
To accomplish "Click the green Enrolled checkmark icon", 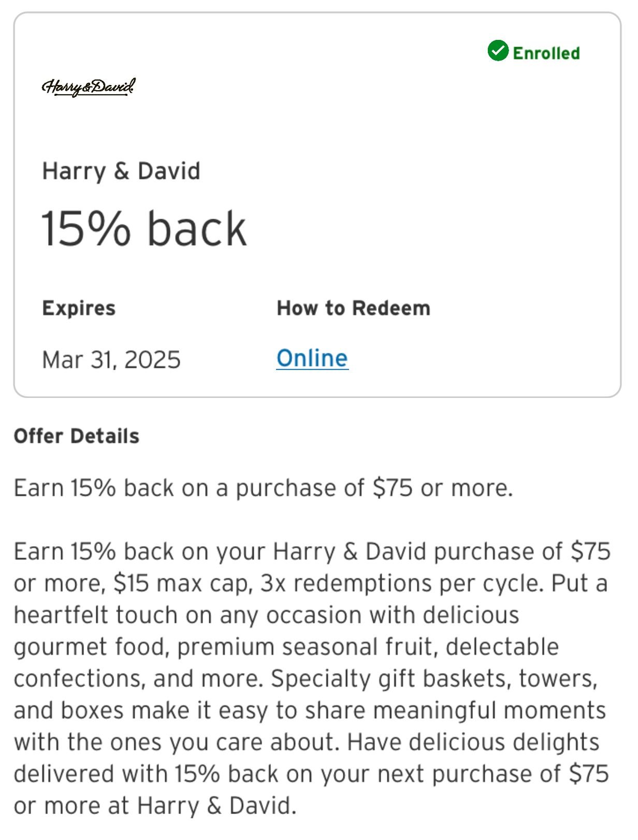I will pos(498,51).
